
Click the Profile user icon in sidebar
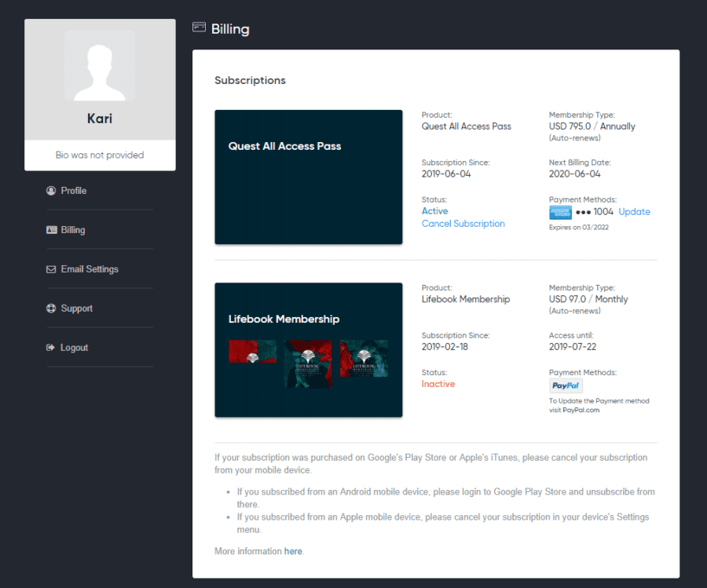coord(51,191)
